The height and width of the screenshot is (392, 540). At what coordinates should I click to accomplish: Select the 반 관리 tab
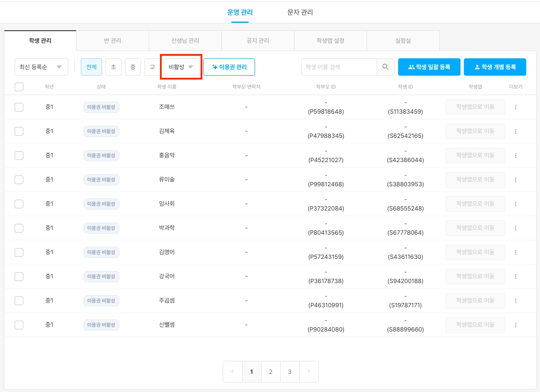112,41
